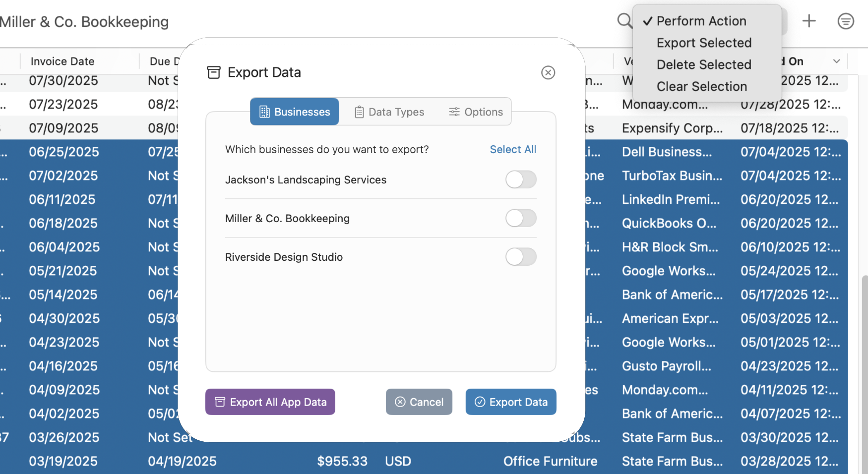
Task: Toggle Miller & Co. Bookkeeping for export
Action: tap(520, 218)
